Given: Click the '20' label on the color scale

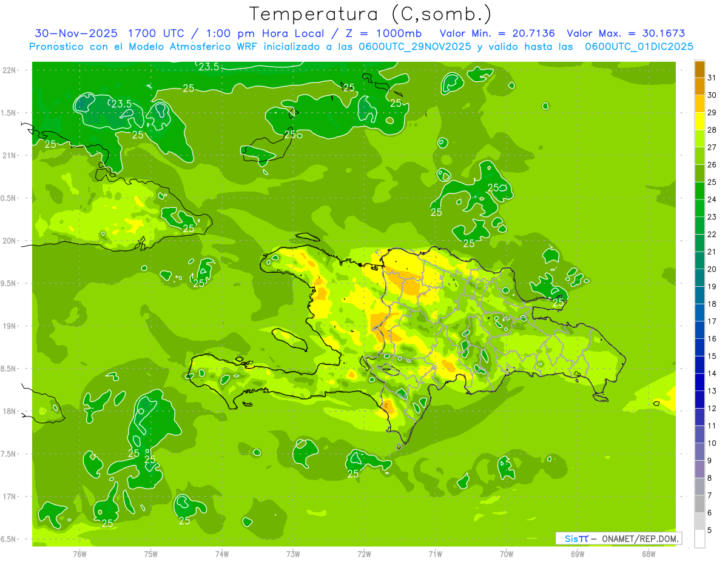Looking at the screenshot, I should tap(712, 269).
